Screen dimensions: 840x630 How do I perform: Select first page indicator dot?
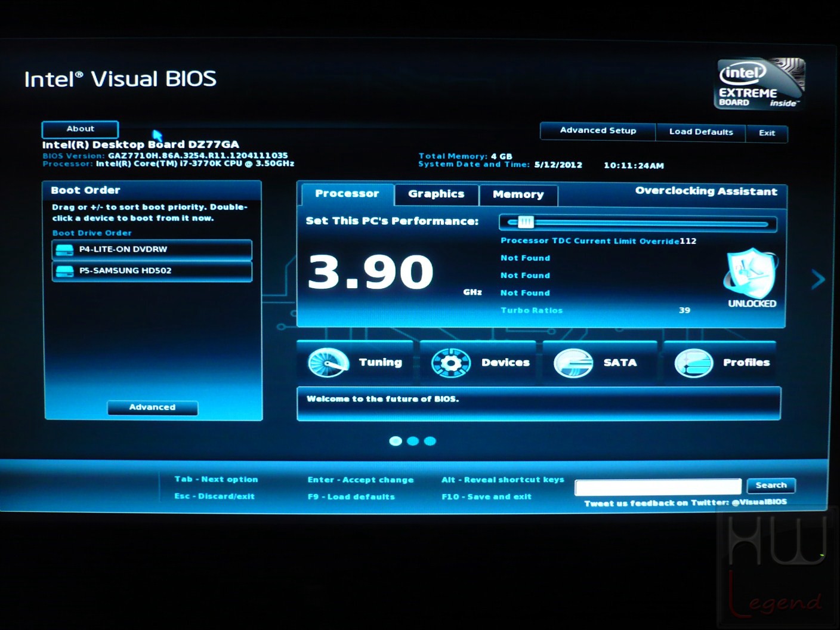pyautogui.click(x=395, y=441)
